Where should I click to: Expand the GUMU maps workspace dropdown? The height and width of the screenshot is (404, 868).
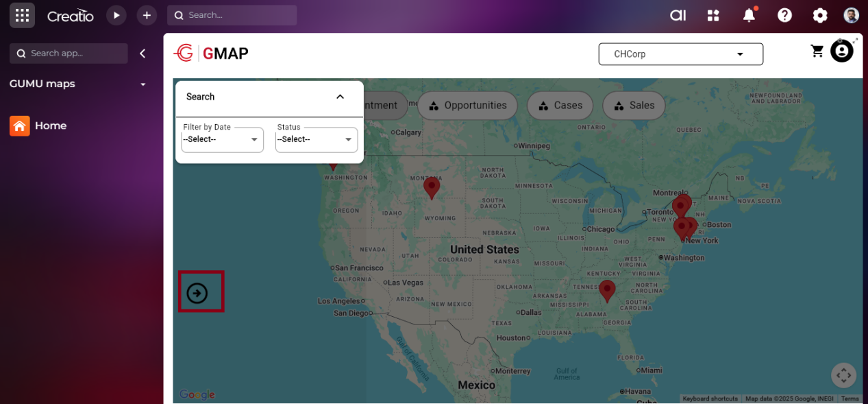(x=143, y=84)
